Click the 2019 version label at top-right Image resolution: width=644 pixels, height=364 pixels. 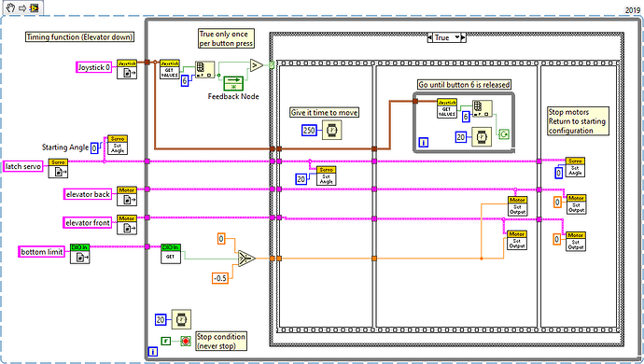click(x=633, y=10)
